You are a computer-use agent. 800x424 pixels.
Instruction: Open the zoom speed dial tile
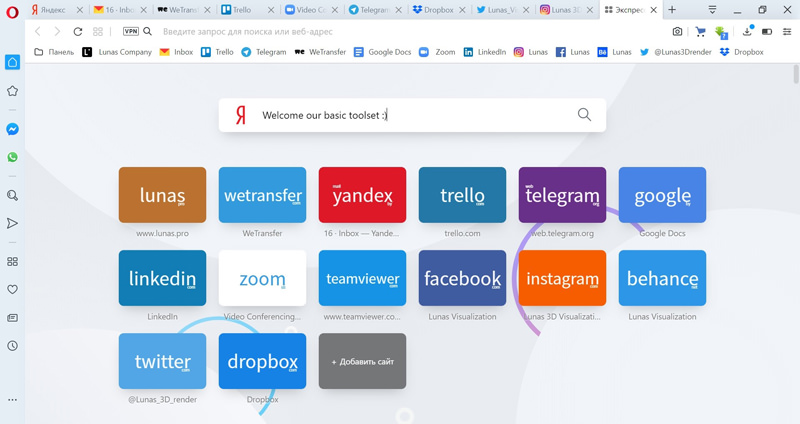click(x=262, y=278)
